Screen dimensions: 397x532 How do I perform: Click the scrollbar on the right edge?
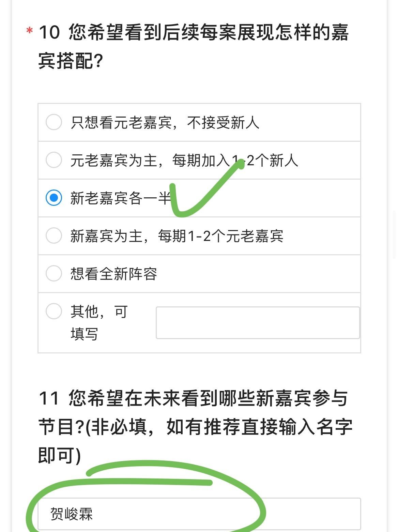tap(394, 235)
